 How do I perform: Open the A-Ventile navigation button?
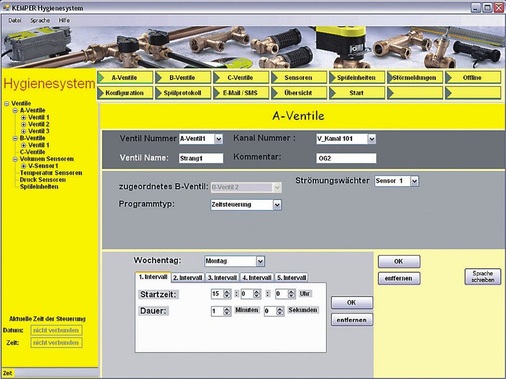pyautogui.click(x=125, y=77)
